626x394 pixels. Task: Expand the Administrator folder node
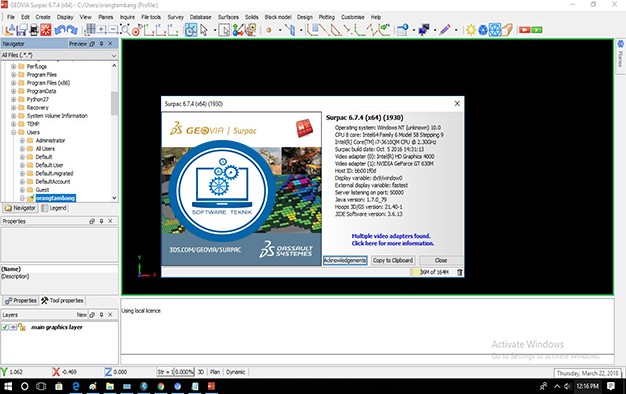click(x=22, y=141)
